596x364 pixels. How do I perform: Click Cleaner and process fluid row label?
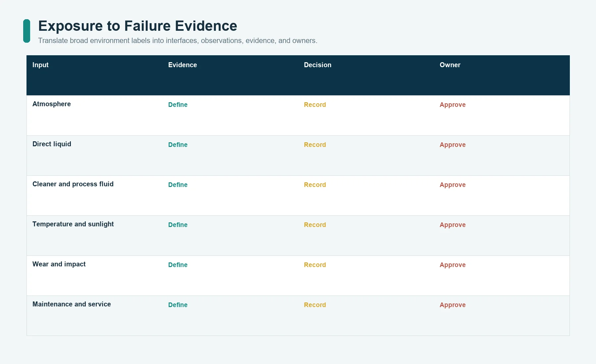[73, 184]
